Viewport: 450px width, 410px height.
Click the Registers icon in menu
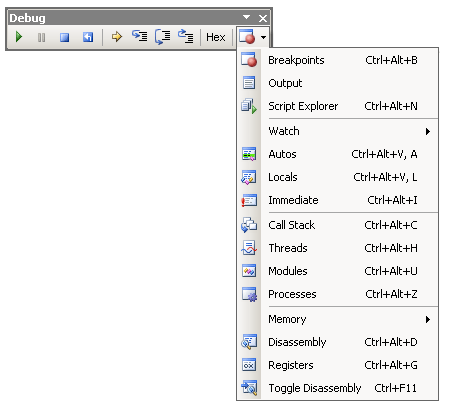pos(249,365)
